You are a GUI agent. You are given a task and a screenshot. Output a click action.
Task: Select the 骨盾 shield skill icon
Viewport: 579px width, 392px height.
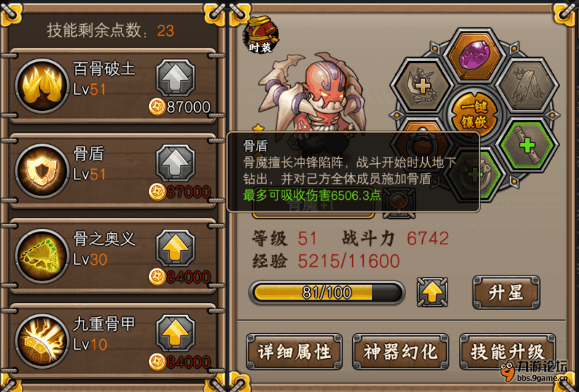tap(42, 171)
